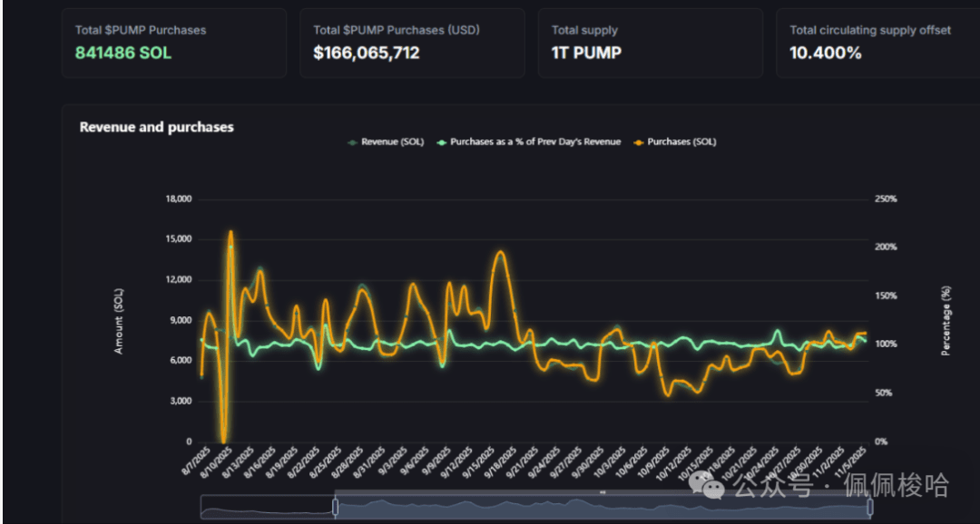
Task: Click the Amount (SOL) left axis title
Action: [x=119, y=320]
